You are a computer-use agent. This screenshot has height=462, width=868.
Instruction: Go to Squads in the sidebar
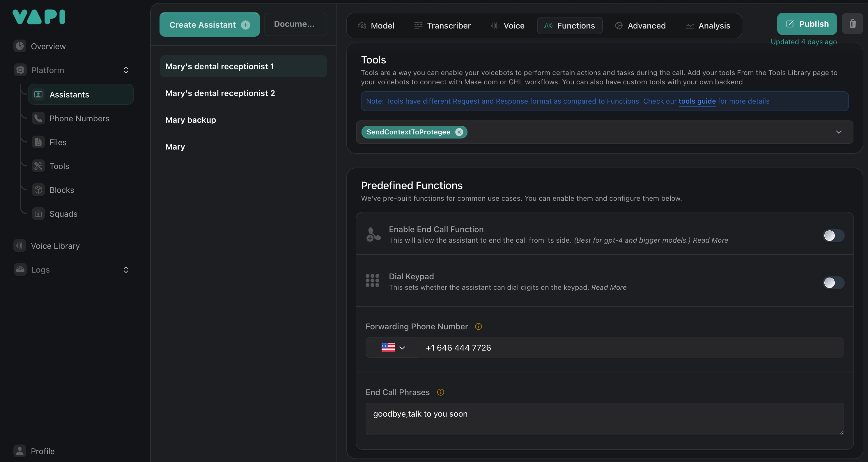point(63,214)
